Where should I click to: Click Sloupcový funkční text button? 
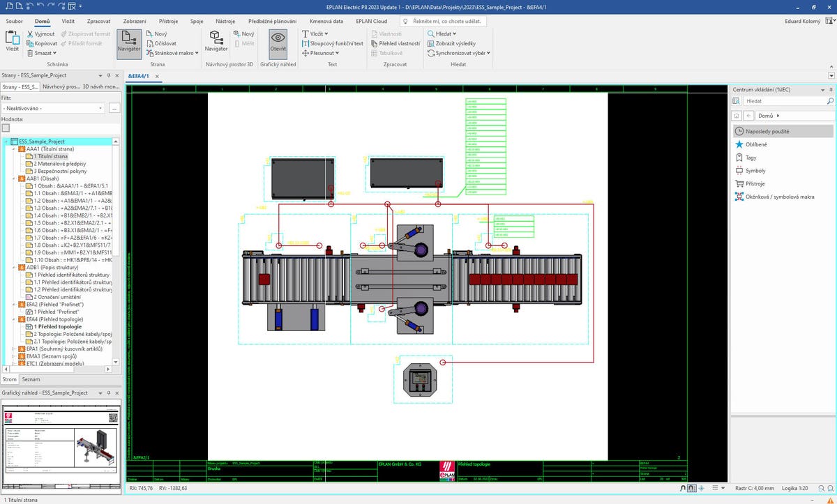click(333, 43)
